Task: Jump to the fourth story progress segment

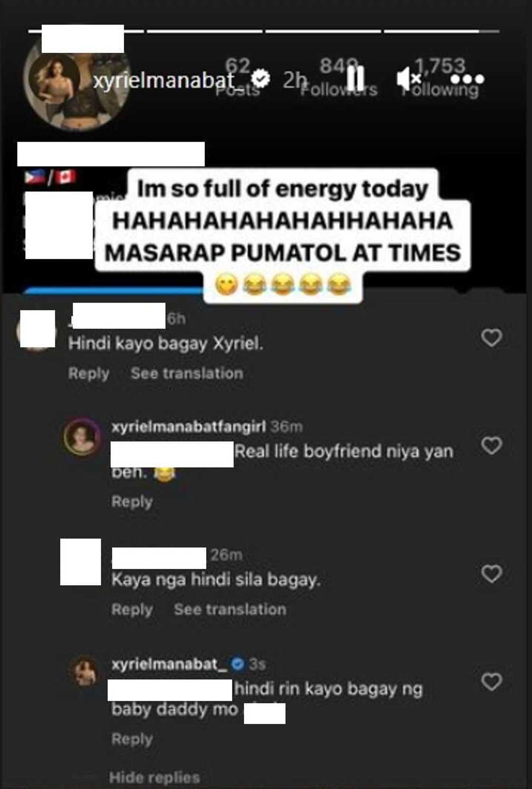Action: [x=442, y=31]
